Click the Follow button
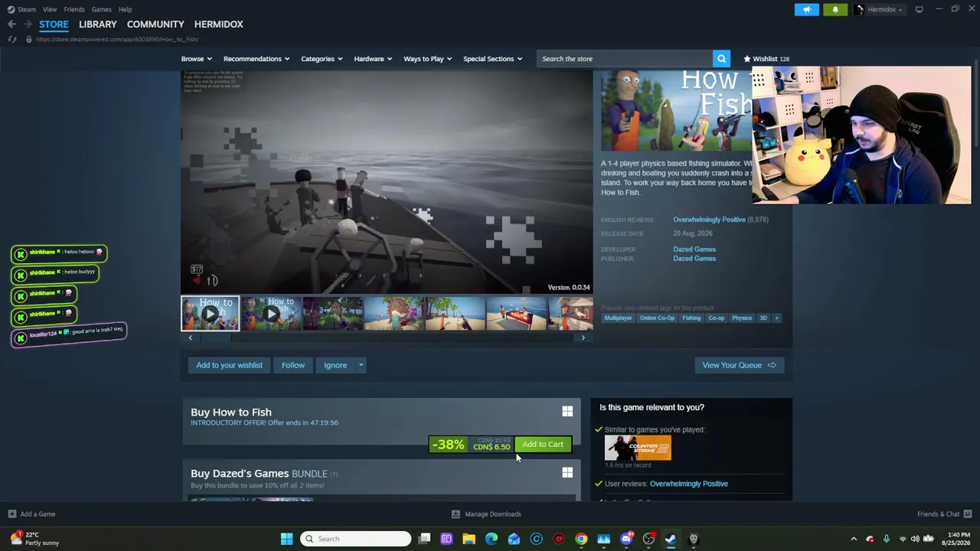Screen dimensions: 980x551 click(292, 365)
